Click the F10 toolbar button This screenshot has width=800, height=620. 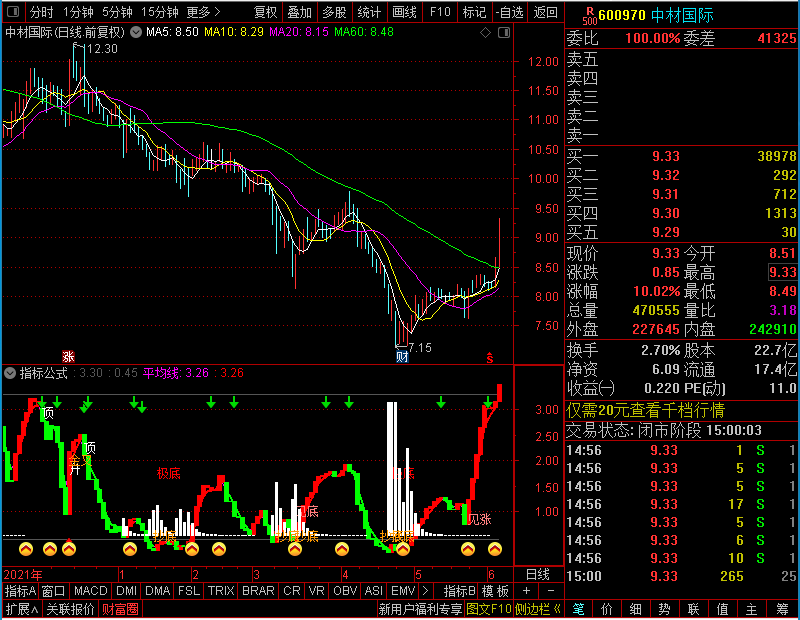point(440,12)
